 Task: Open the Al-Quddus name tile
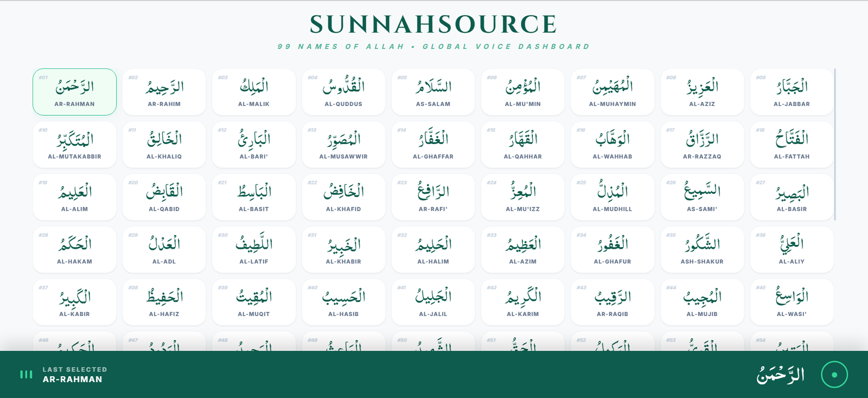[x=343, y=92]
